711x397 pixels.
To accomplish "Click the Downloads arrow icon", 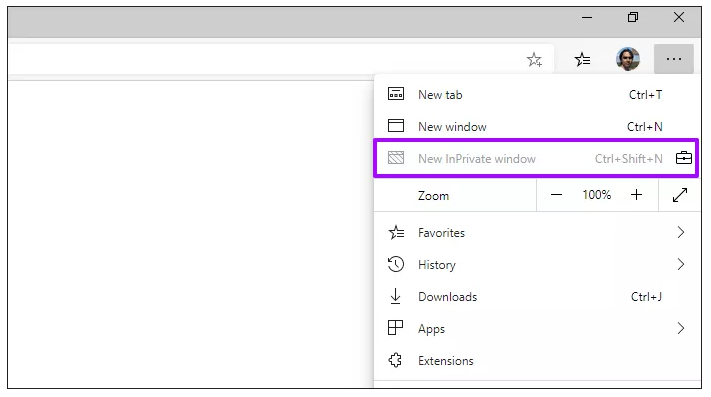I will tap(395, 296).
